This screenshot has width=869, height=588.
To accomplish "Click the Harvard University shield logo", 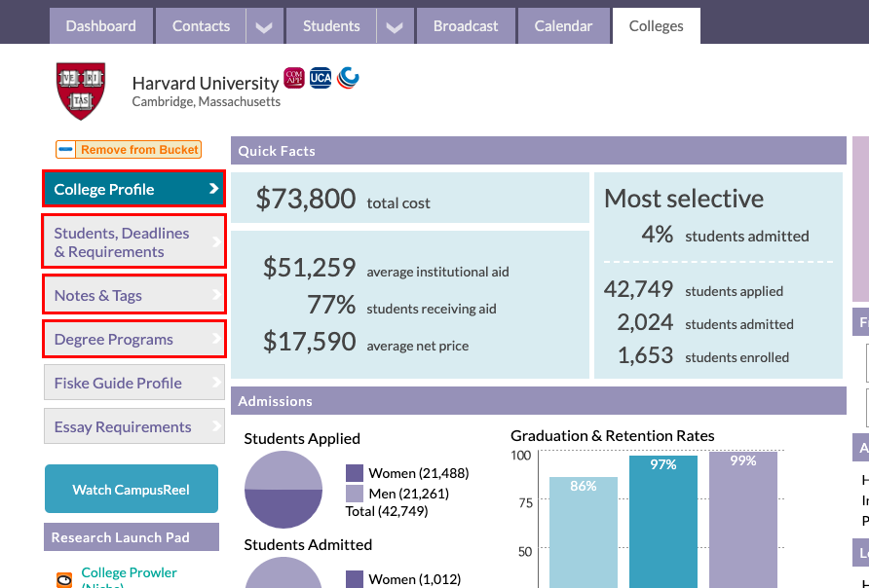I will point(81,91).
